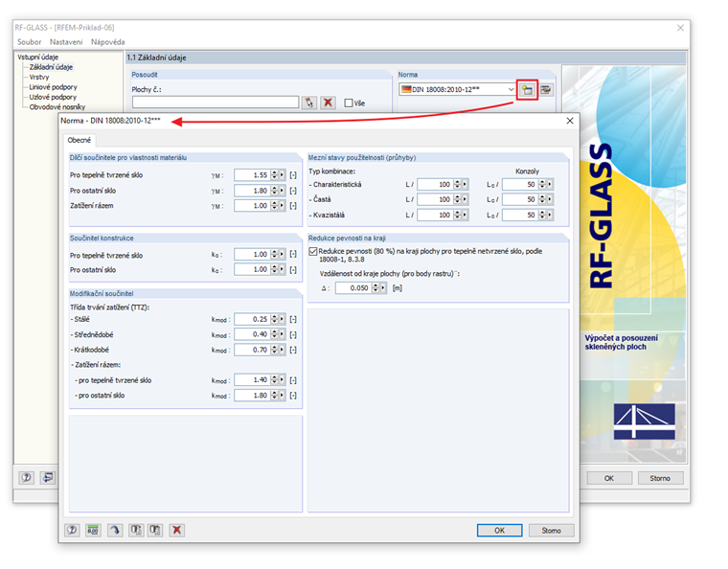This screenshot has height=569, width=728.
Task: Click the Kvazistálá Konzoly field showing 50
Action: 520,215
